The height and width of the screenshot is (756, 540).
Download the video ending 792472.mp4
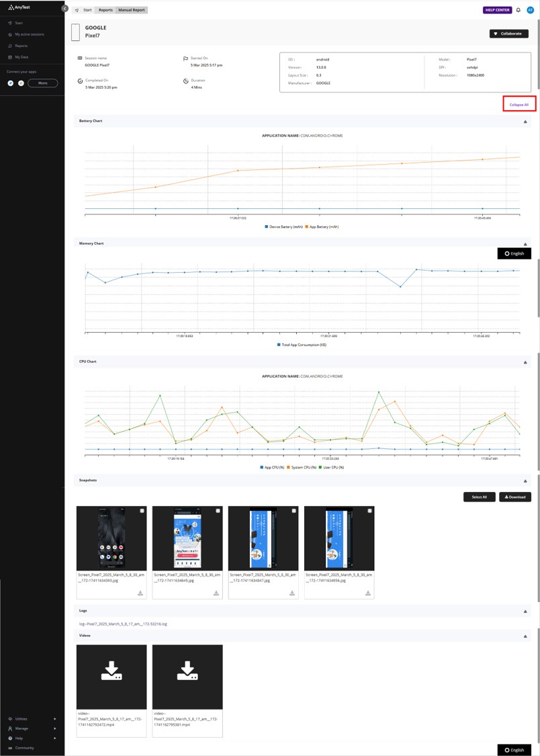click(111, 671)
